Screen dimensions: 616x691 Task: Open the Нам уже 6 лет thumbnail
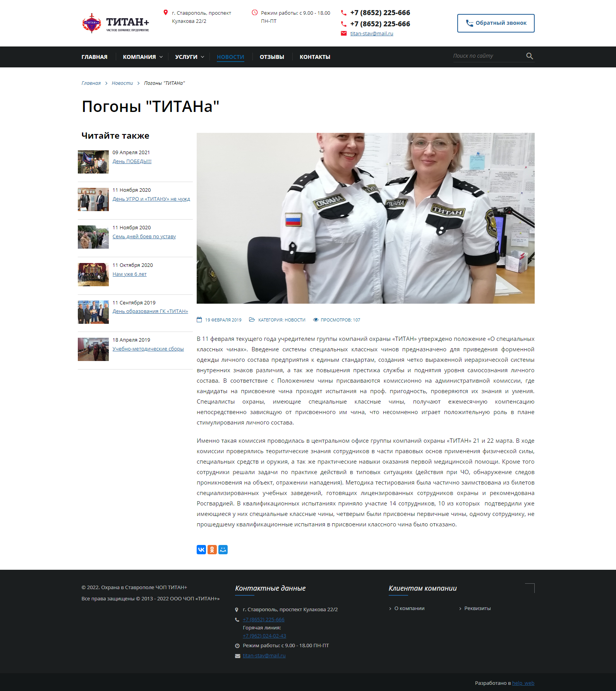(93, 275)
